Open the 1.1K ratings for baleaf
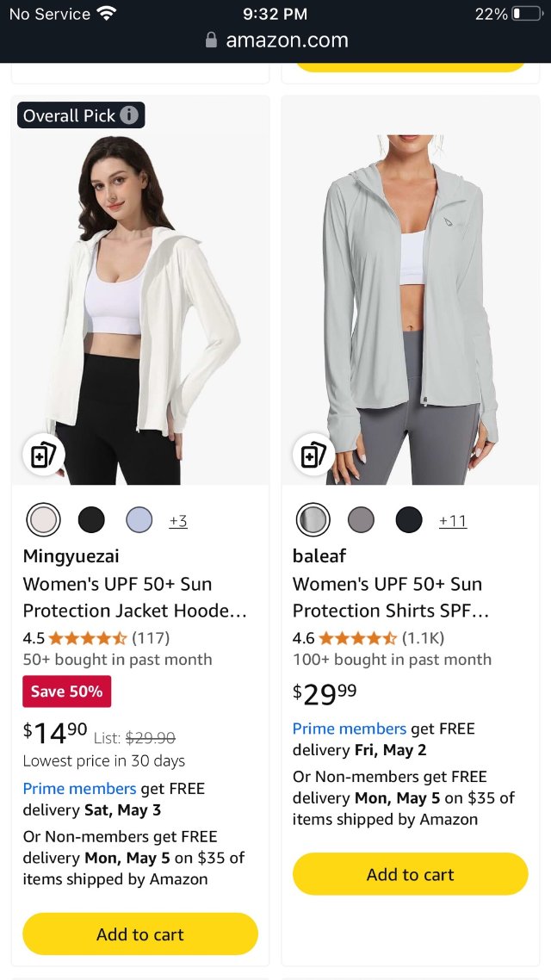This screenshot has height=980, width=551. click(425, 638)
